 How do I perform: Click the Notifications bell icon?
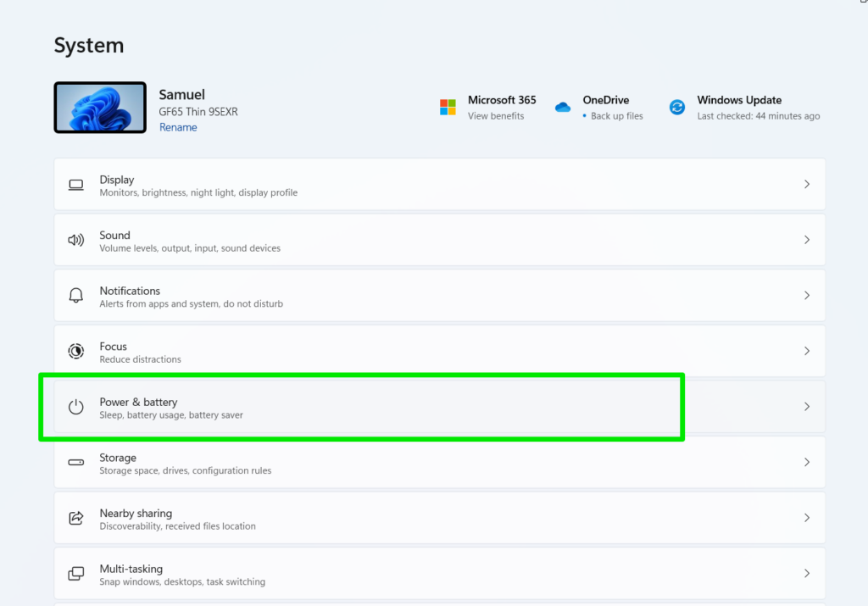[x=75, y=295]
